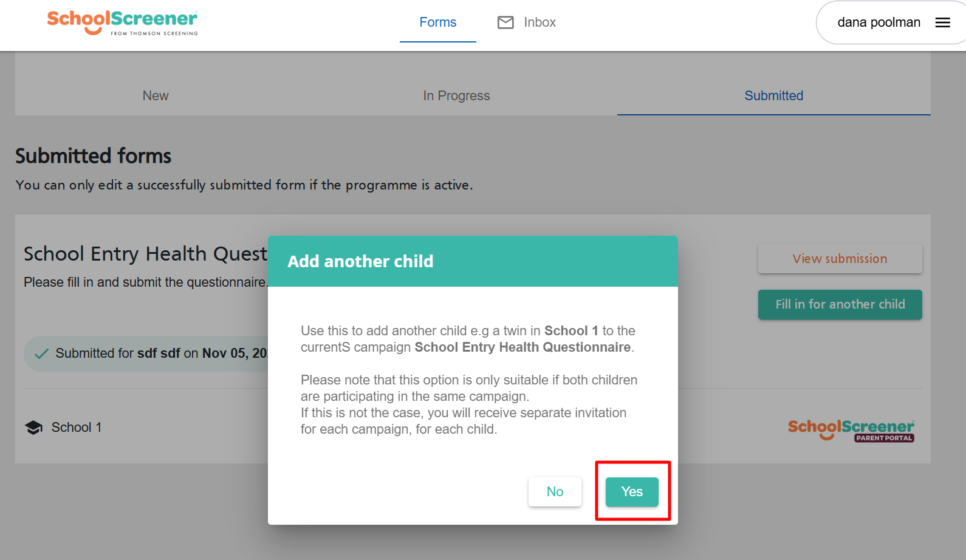The height and width of the screenshot is (560, 966).
Task: Switch to the In Progress tab
Action: click(x=456, y=96)
